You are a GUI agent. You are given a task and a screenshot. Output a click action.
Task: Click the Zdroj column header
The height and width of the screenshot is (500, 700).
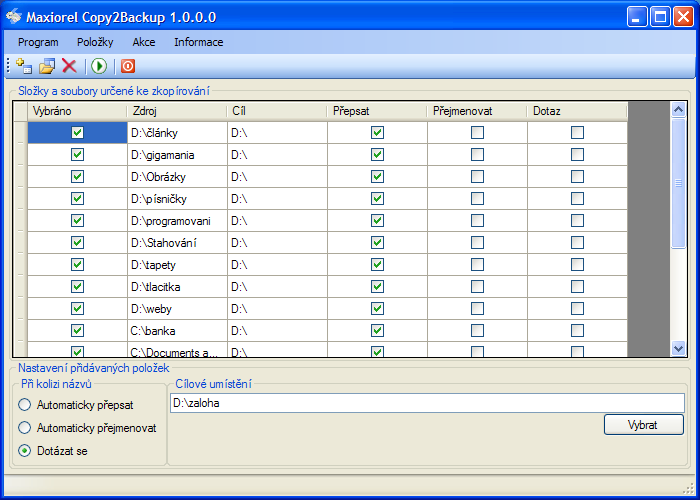tap(177, 111)
